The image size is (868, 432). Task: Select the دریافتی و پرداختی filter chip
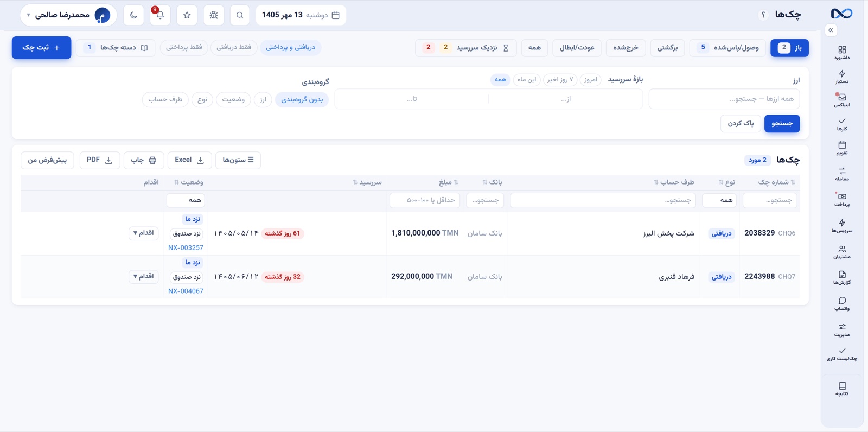click(291, 47)
